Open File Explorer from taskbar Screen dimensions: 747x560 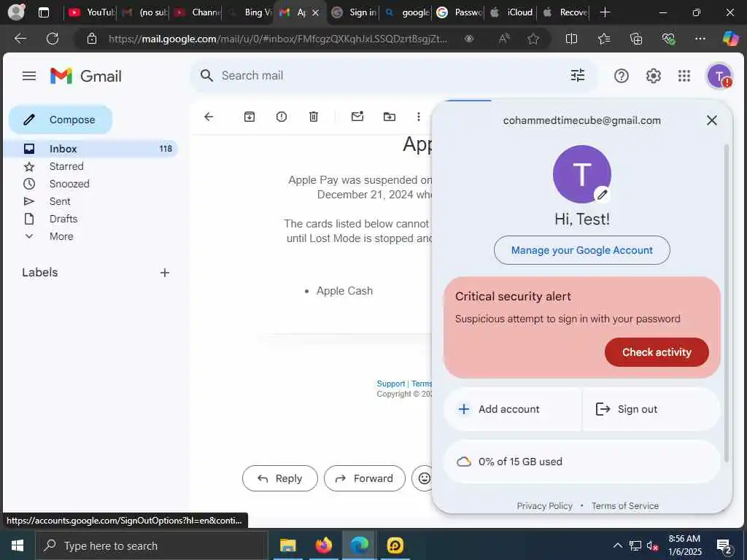287,545
